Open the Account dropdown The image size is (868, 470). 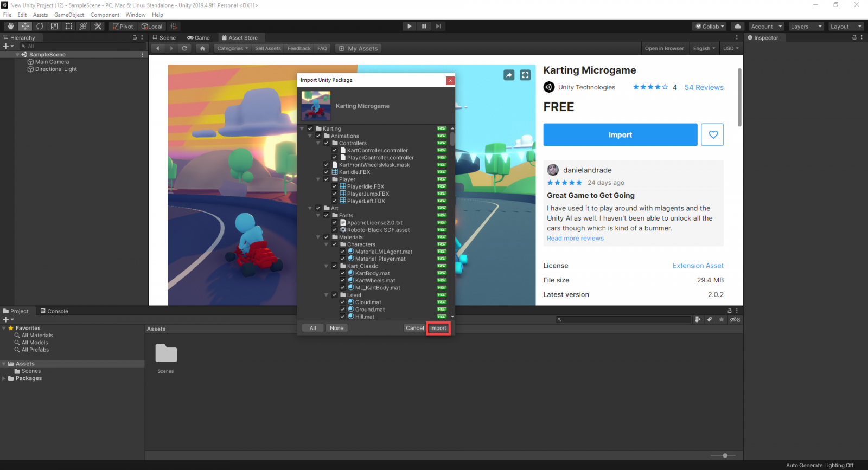tap(767, 26)
